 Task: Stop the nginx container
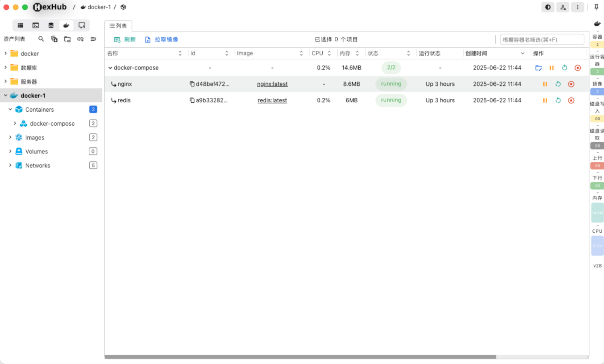[x=571, y=84]
